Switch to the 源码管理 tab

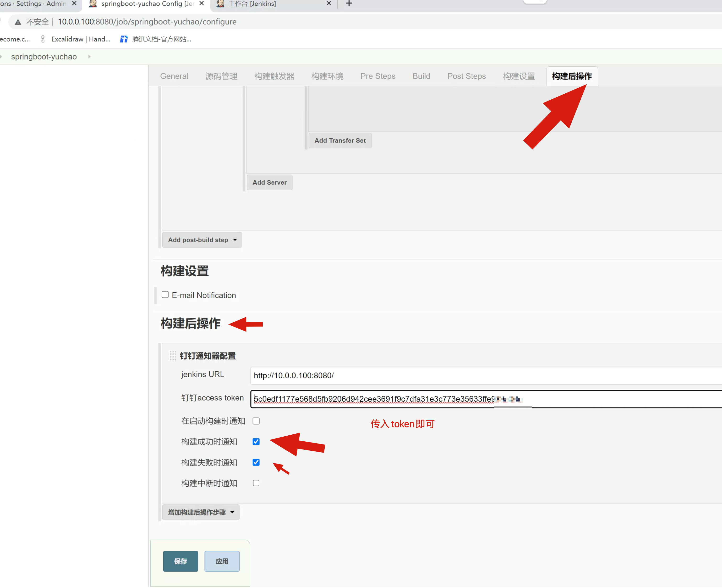221,76
